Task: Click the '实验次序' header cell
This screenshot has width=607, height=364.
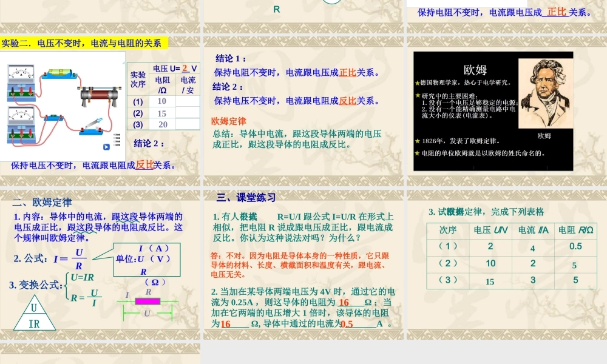Action: coord(138,79)
